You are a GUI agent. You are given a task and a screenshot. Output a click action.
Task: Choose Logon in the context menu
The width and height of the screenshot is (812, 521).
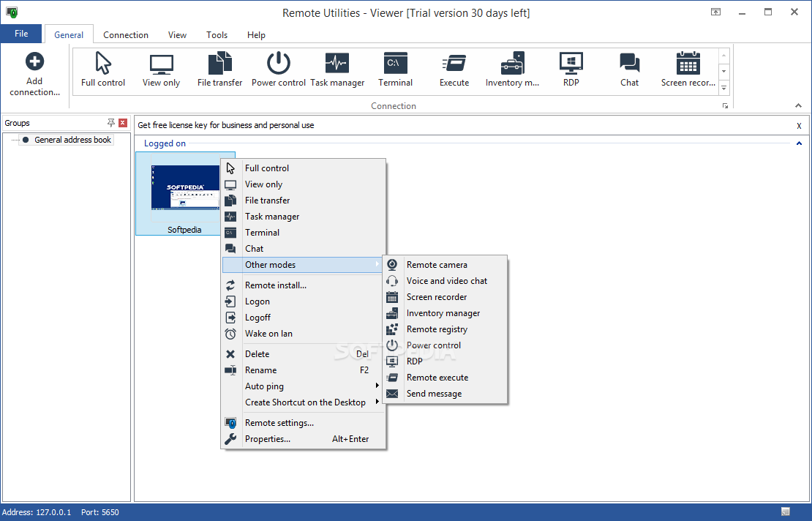click(x=304, y=301)
